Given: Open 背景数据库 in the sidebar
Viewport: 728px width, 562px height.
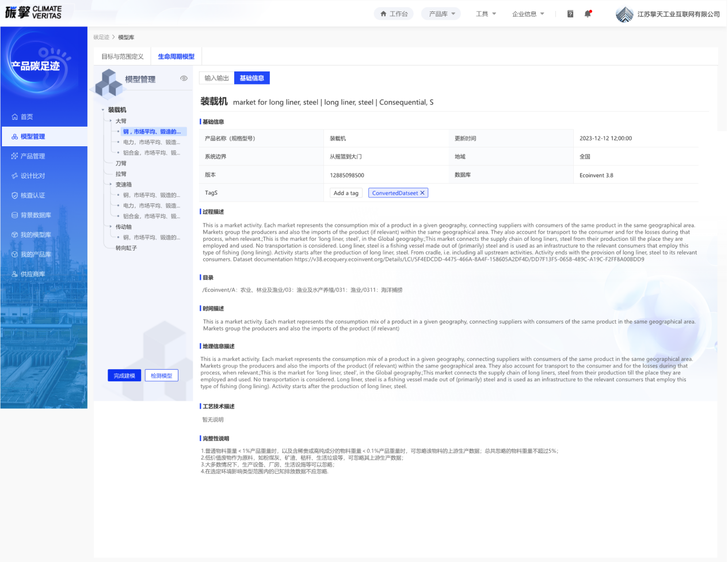Looking at the screenshot, I should pos(35,215).
